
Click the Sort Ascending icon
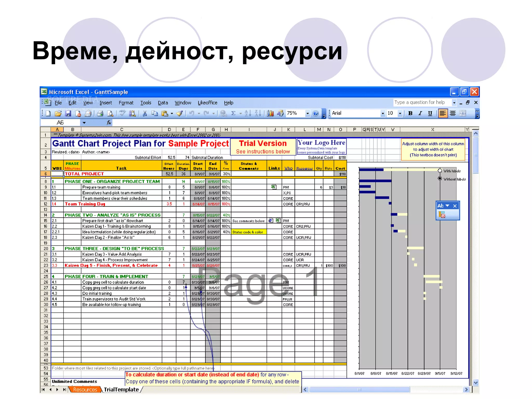pyautogui.click(x=248, y=113)
